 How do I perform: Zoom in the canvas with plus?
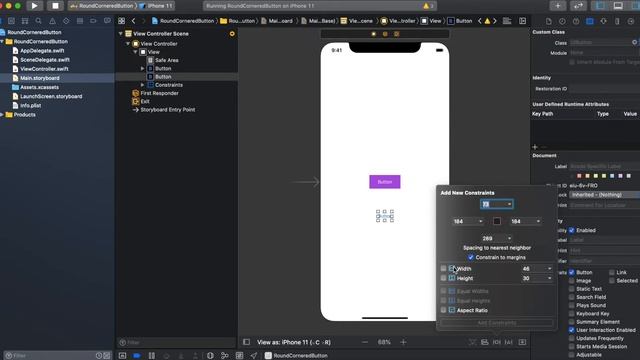tap(403, 342)
